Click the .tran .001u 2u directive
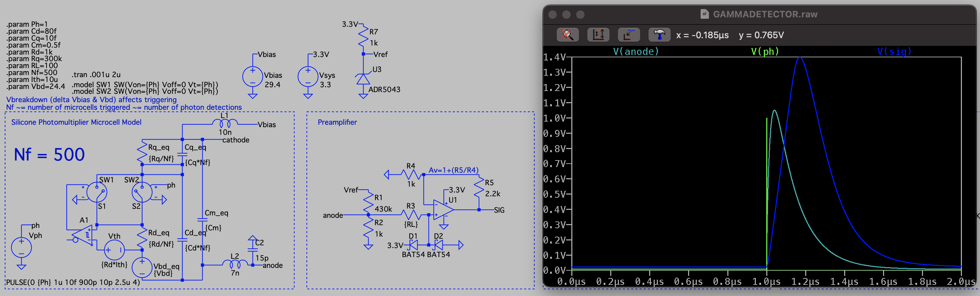The height and width of the screenshot is (296, 980). 96,75
